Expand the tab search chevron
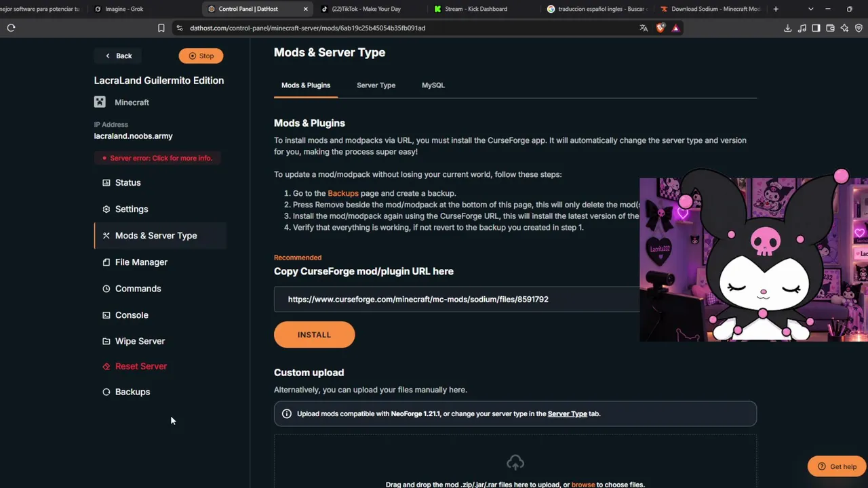The width and height of the screenshot is (868, 488). (811, 9)
